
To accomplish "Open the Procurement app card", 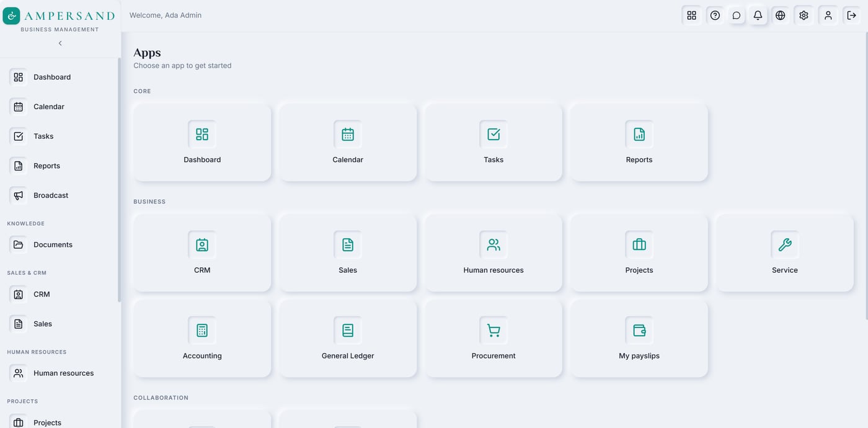I will (494, 339).
